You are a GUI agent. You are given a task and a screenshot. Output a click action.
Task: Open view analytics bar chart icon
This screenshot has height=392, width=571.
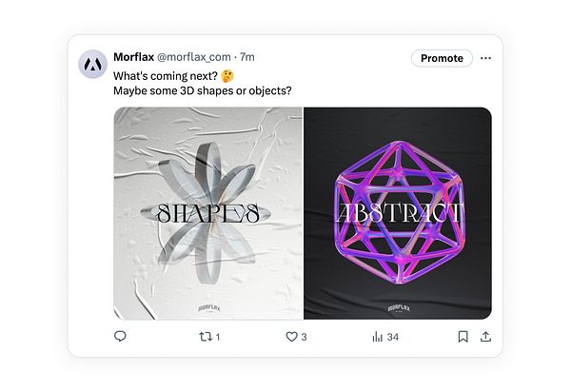(378, 336)
